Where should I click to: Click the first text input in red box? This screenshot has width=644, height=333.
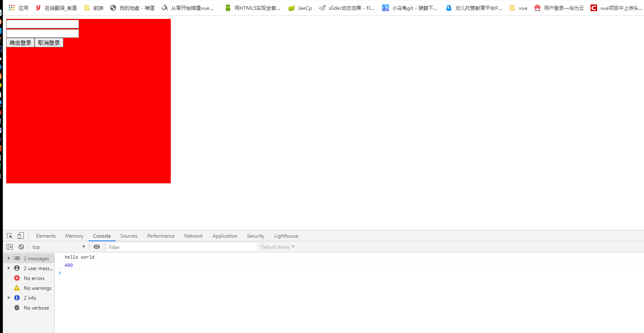pos(42,24)
